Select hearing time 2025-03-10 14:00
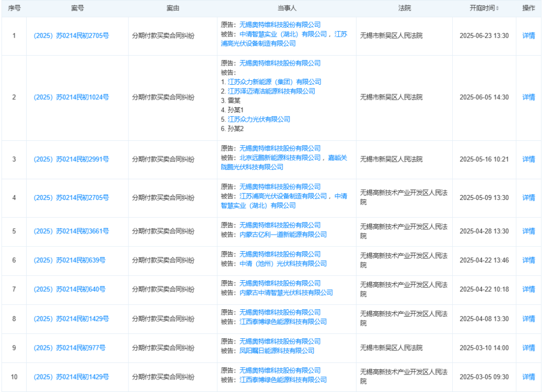This screenshot has height=392, width=542. point(484,348)
